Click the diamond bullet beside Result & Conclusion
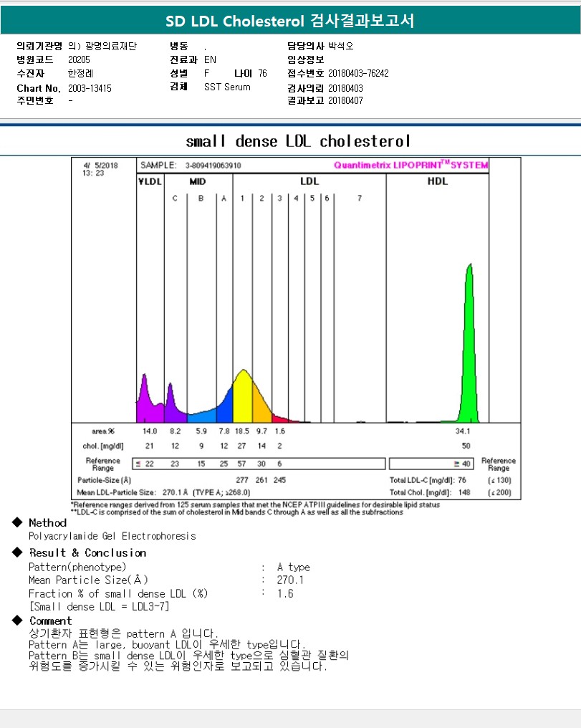The image size is (581, 728). click(17, 552)
